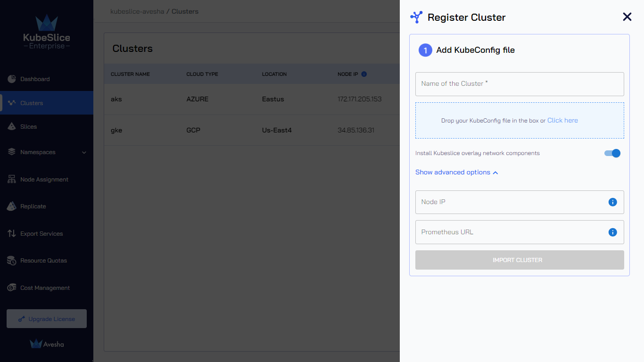Click the Slices pizza icon
The width and height of the screenshot is (644, 362).
(x=12, y=126)
